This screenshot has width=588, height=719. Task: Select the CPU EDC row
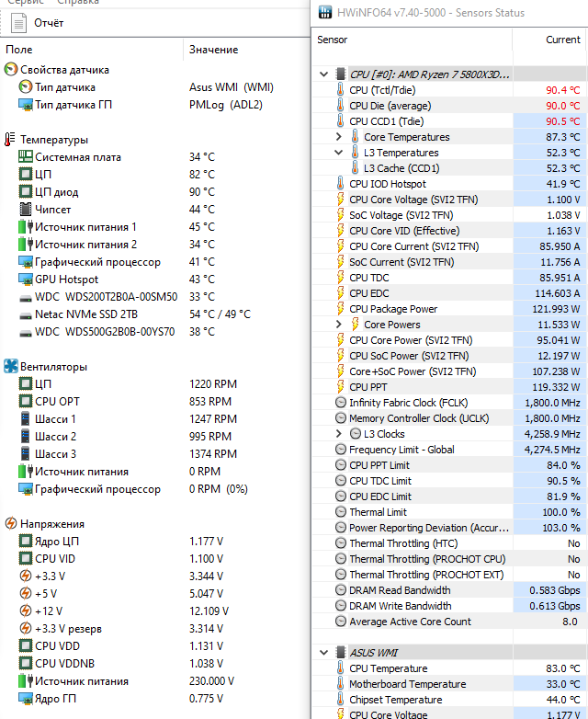(x=449, y=293)
